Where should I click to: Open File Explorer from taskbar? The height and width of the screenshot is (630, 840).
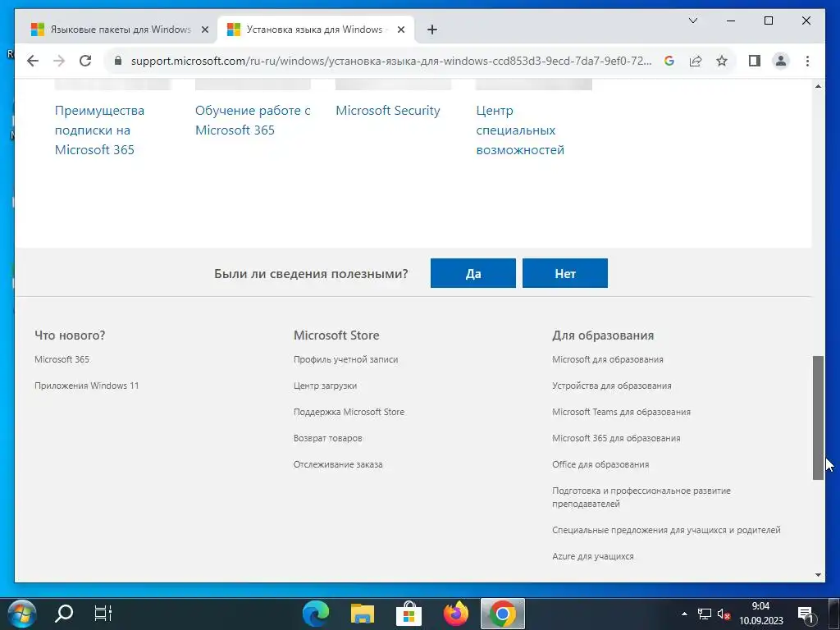coord(362,614)
